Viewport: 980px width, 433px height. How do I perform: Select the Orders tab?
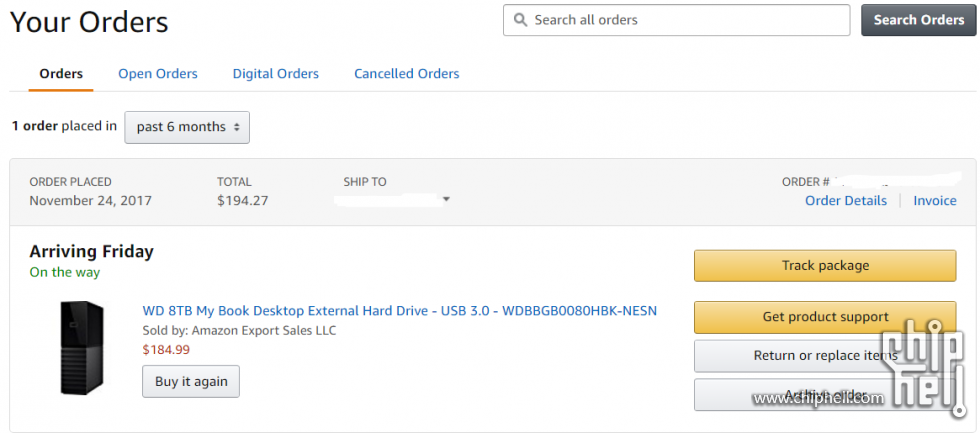(61, 74)
